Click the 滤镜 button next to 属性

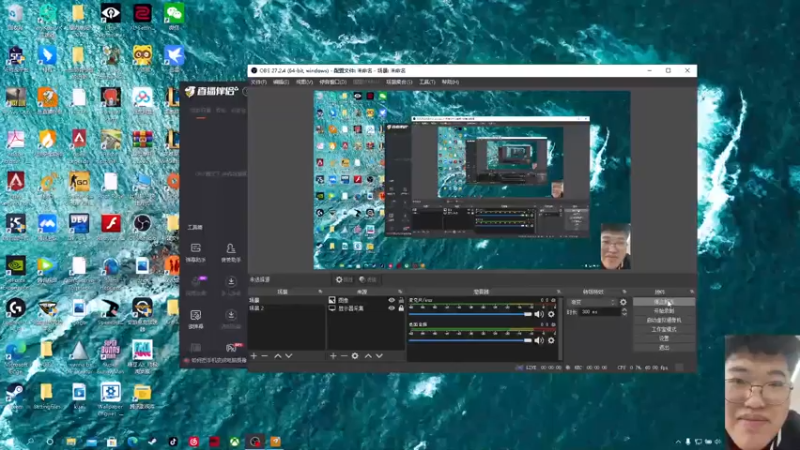(367, 280)
